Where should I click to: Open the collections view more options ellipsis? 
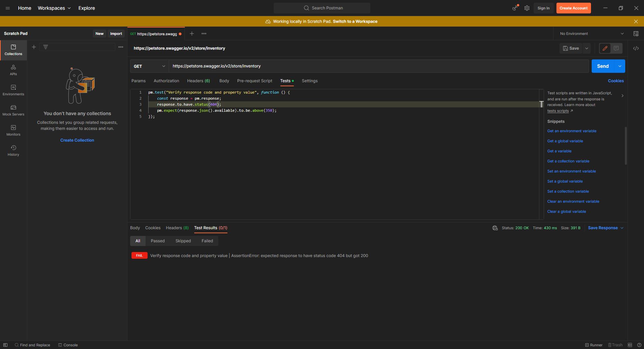121,47
